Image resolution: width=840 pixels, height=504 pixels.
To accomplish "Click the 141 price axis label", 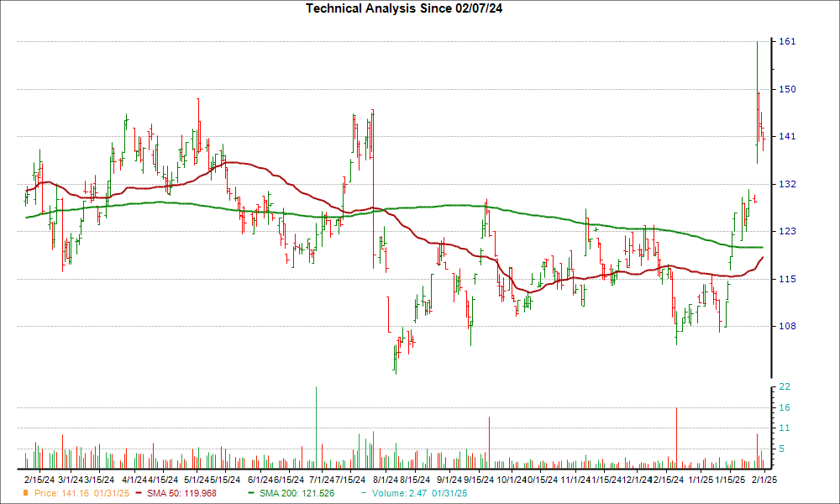I will 787,137.
